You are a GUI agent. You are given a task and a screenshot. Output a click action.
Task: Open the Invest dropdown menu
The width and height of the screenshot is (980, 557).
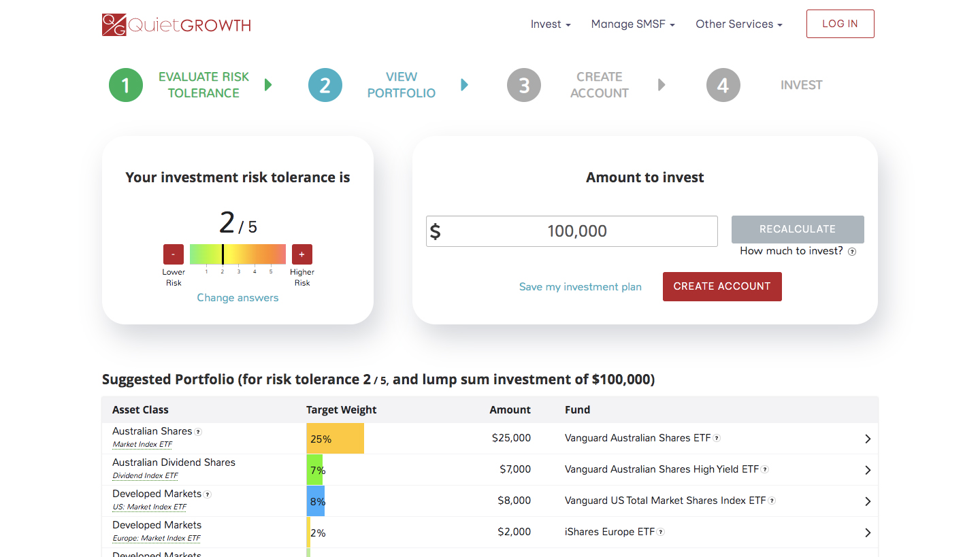(x=551, y=24)
